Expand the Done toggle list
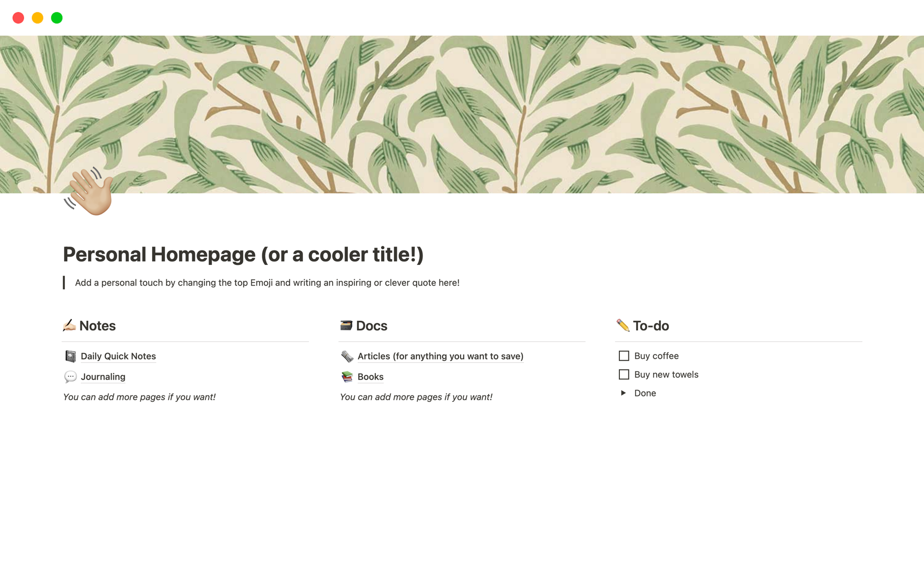 [x=623, y=393]
